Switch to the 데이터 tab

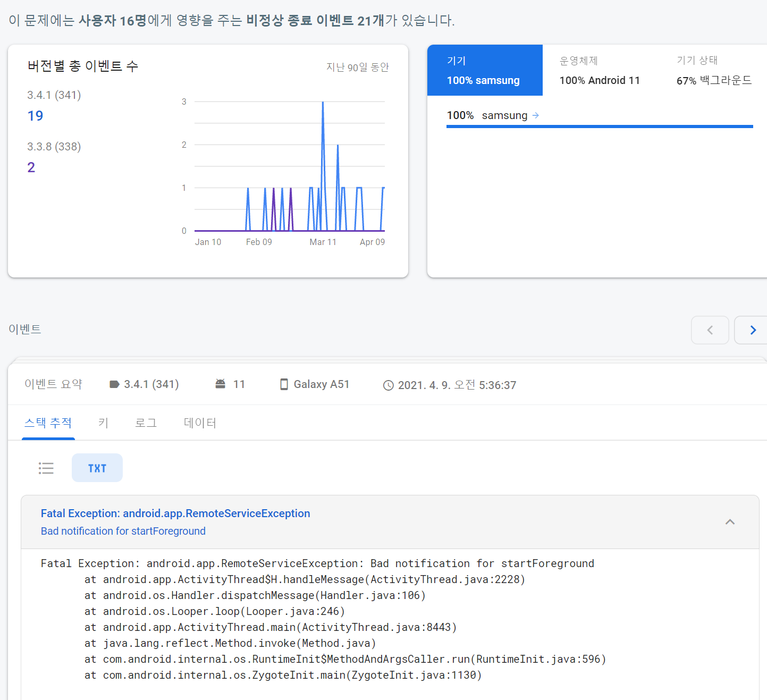200,423
